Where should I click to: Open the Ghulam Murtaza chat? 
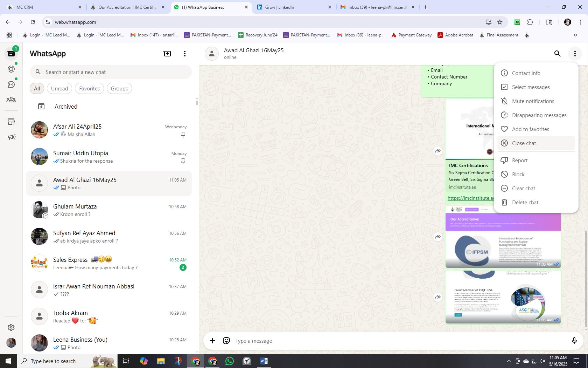pyautogui.click(x=109, y=210)
